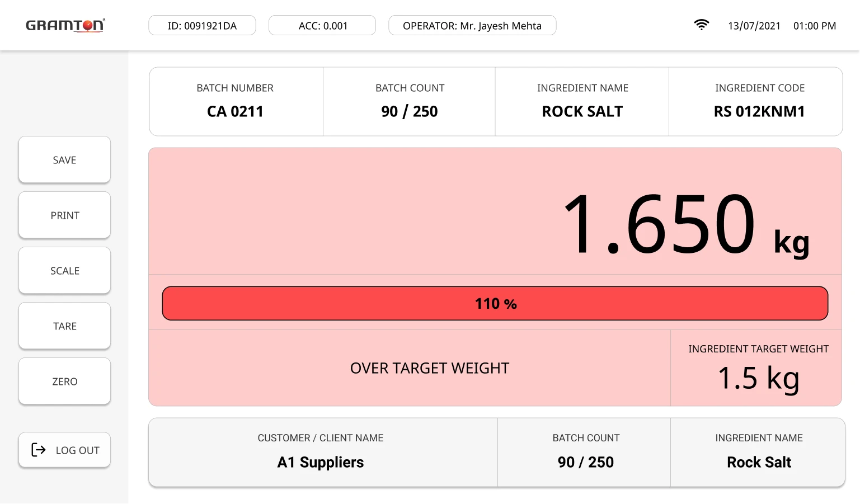This screenshot has width=860, height=504.
Task: Click the ROCK SALT ingredient name cell
Action: click(x=582, y=101)
